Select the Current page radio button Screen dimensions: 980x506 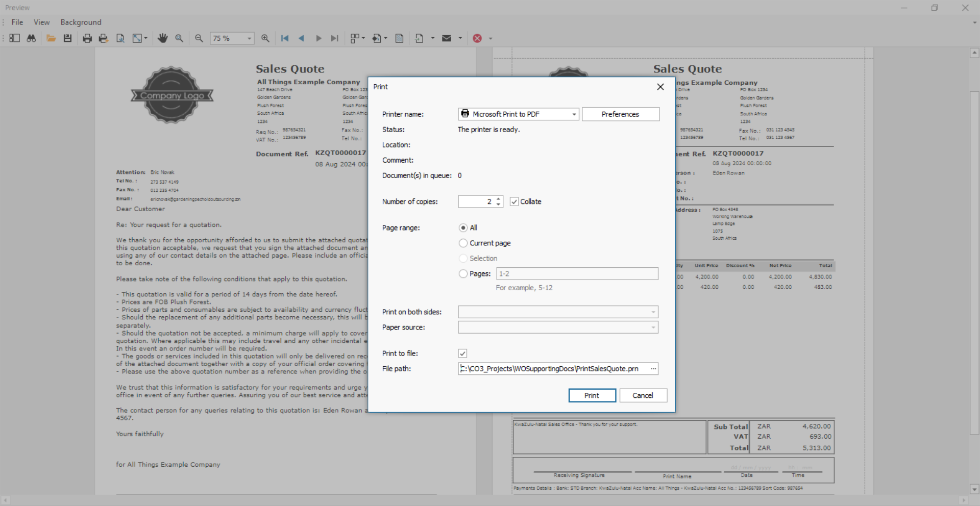click(463, 243)
